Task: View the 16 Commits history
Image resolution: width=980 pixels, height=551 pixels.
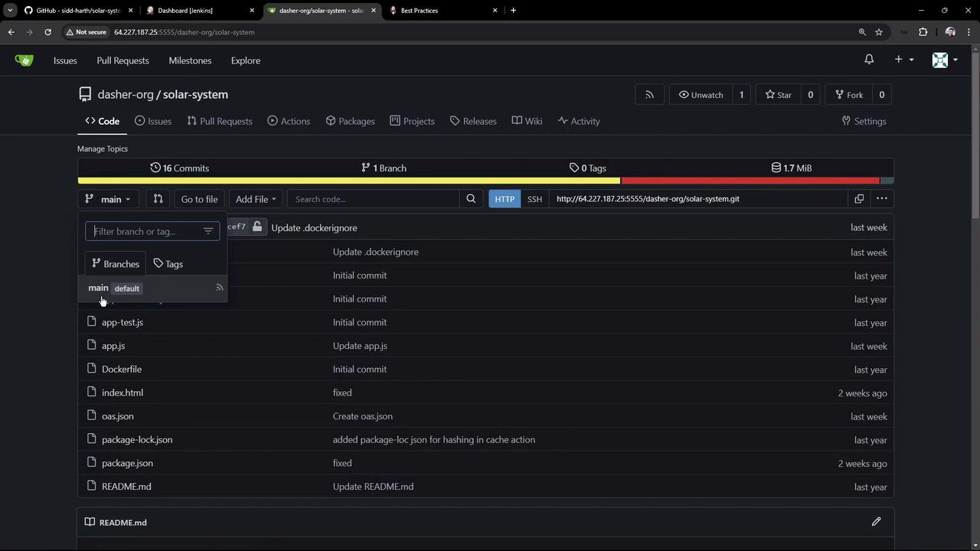Action: [180, 168]
